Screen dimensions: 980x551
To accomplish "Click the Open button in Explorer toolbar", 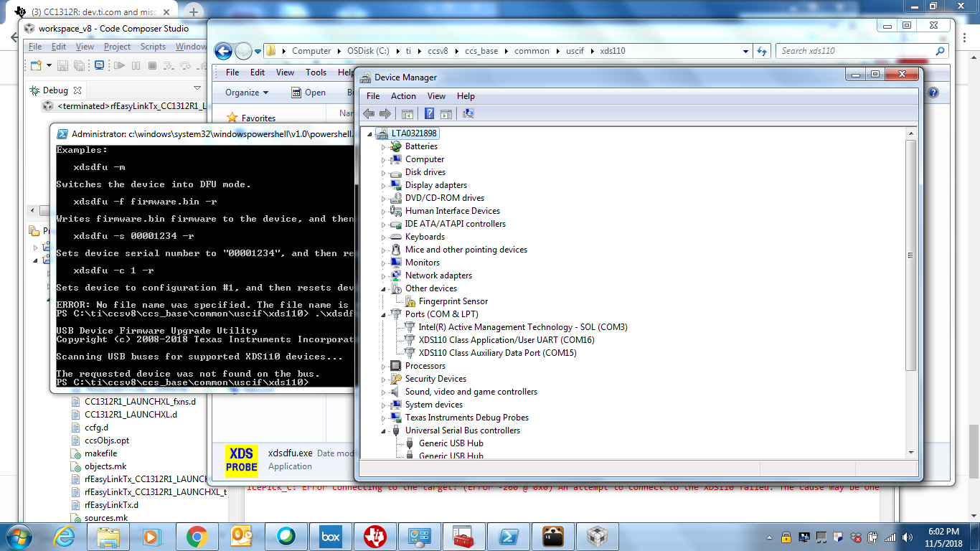I will pos(308,93).
